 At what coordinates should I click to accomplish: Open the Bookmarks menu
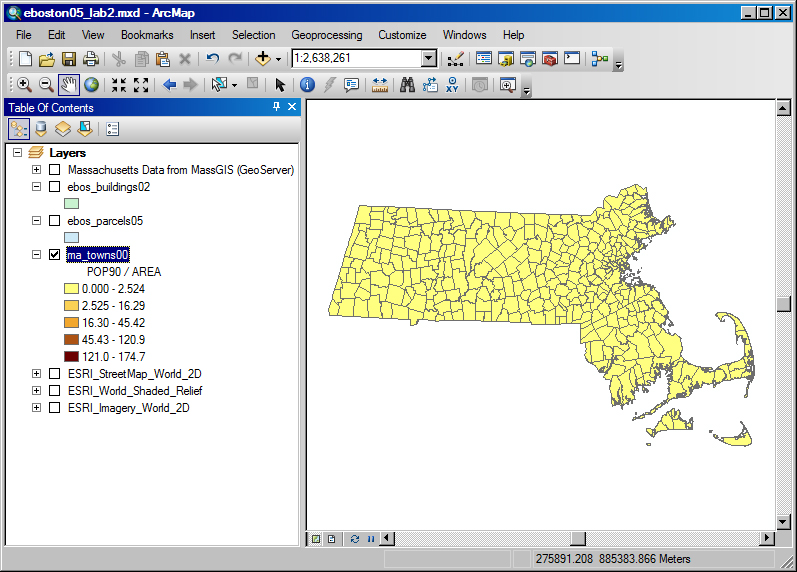pyautogui.click(x=147, y=35)
